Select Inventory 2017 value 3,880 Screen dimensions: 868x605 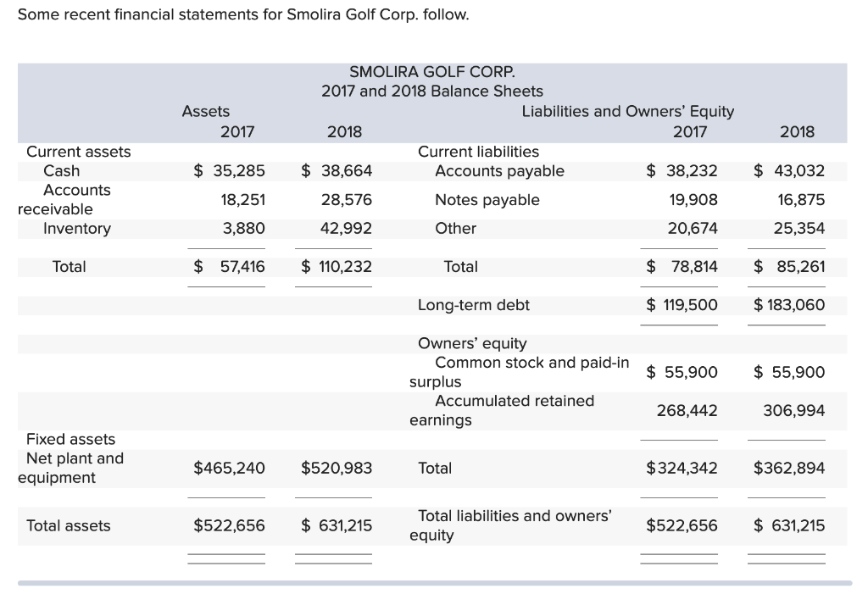pos(243,229)
